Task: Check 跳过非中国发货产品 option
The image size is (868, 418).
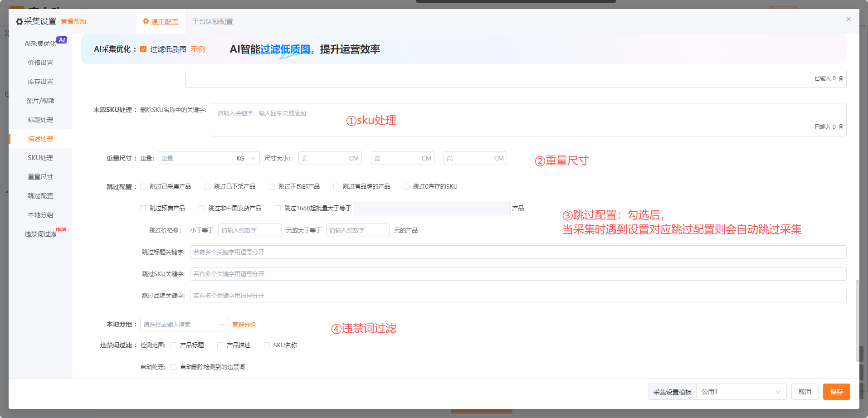Action: 202,208
